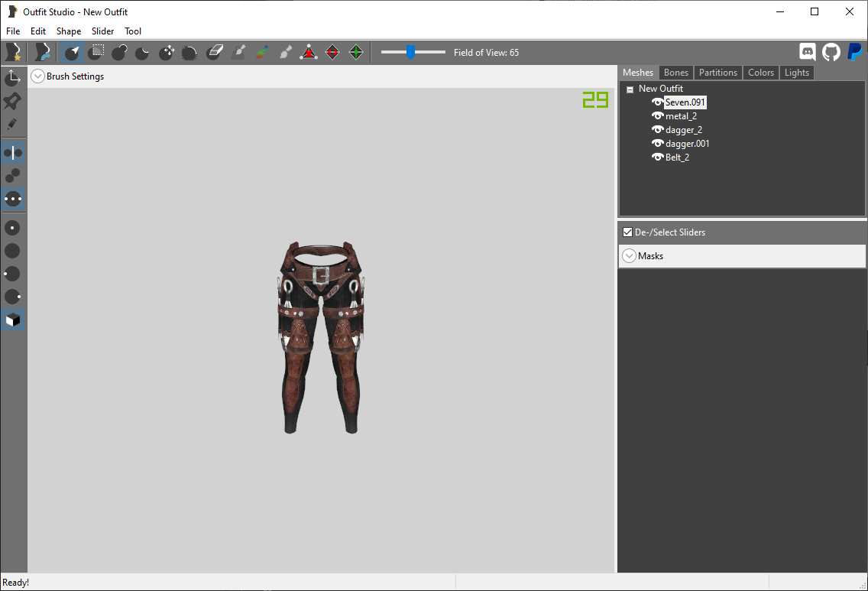Screen dimensions: 868x591
Task: Open the File menu
Action: point(13,31)
